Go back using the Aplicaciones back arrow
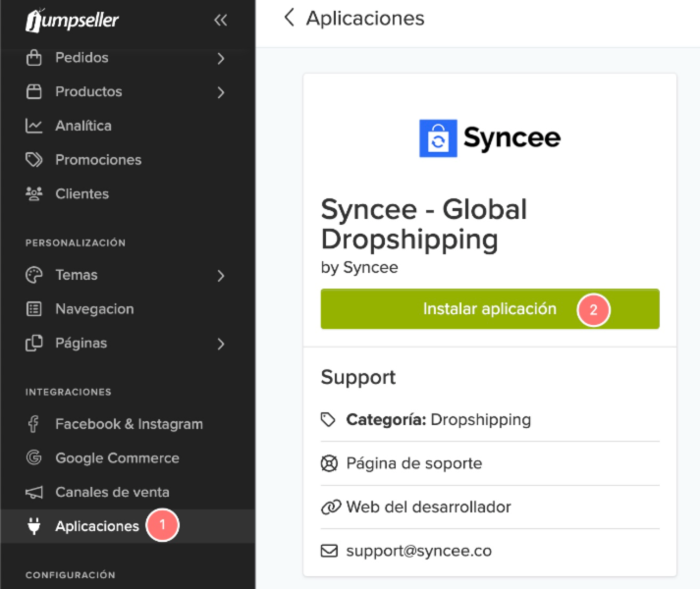 (x=289, y=19)
